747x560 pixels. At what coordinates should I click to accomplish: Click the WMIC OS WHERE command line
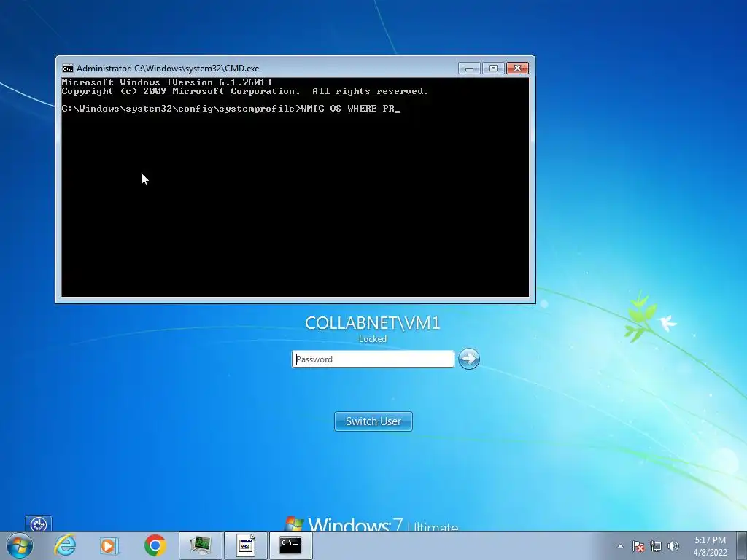coord(231,109)
